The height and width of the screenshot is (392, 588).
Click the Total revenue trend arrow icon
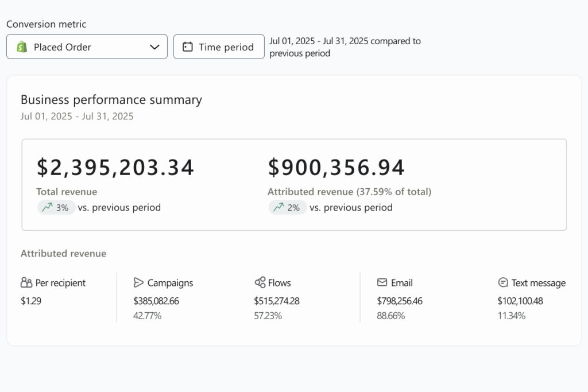47,207
